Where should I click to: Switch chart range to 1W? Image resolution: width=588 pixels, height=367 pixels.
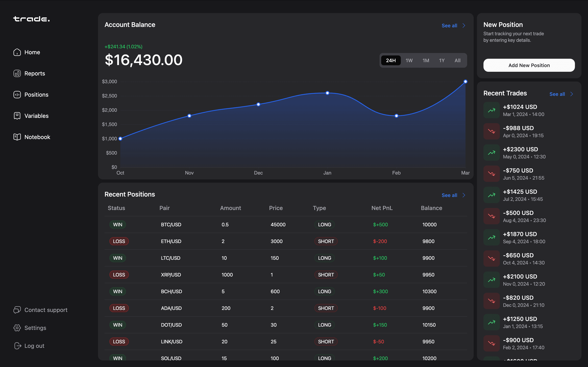[x=409, y=60]
